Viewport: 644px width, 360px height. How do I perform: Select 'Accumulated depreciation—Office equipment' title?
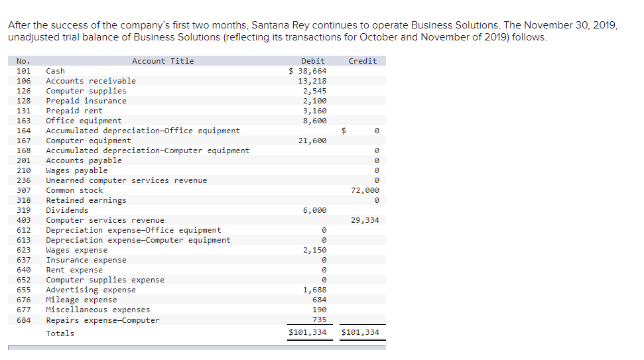point(143,131)
